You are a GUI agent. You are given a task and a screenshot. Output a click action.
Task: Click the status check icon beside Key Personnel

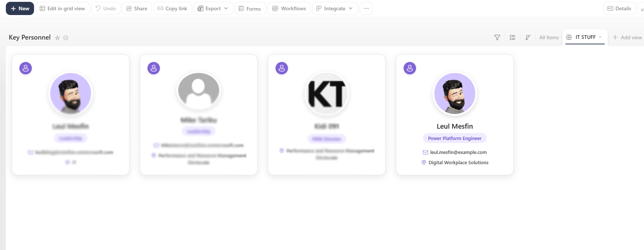[66, 38]
